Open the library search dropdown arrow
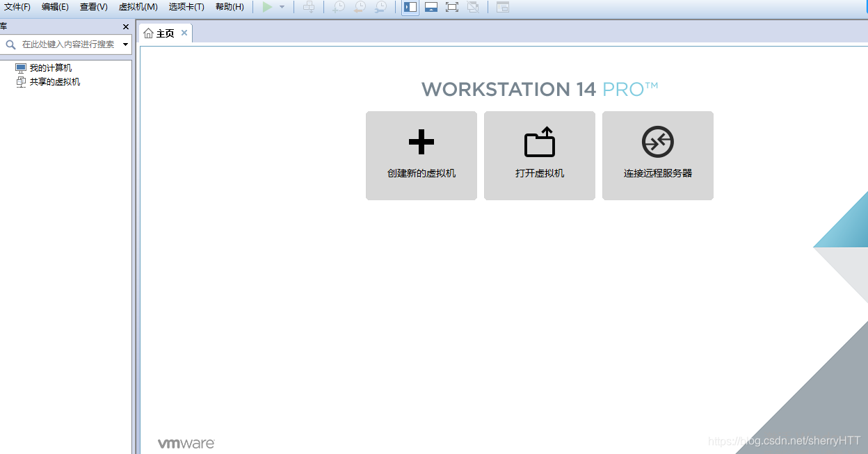The image size is (868, 454). coord(125,44)
